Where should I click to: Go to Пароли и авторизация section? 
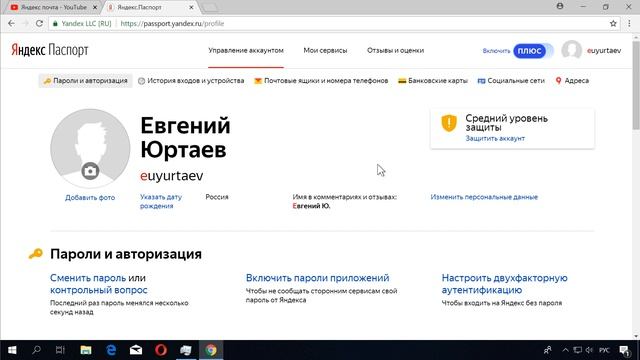click(x=86, y=81)
